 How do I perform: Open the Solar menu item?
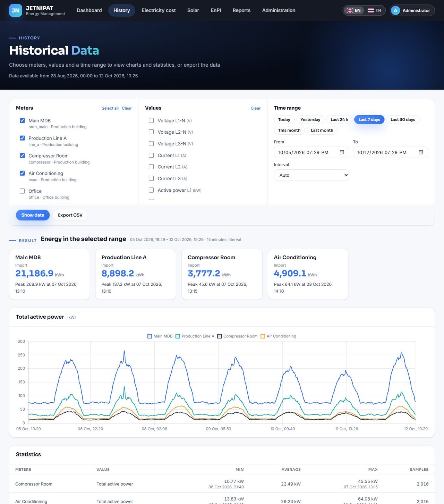coord(193,10)
